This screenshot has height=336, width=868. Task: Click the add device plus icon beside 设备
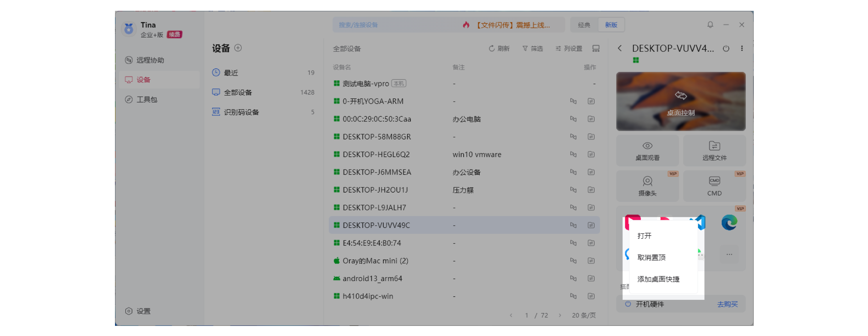click(238, 48)
